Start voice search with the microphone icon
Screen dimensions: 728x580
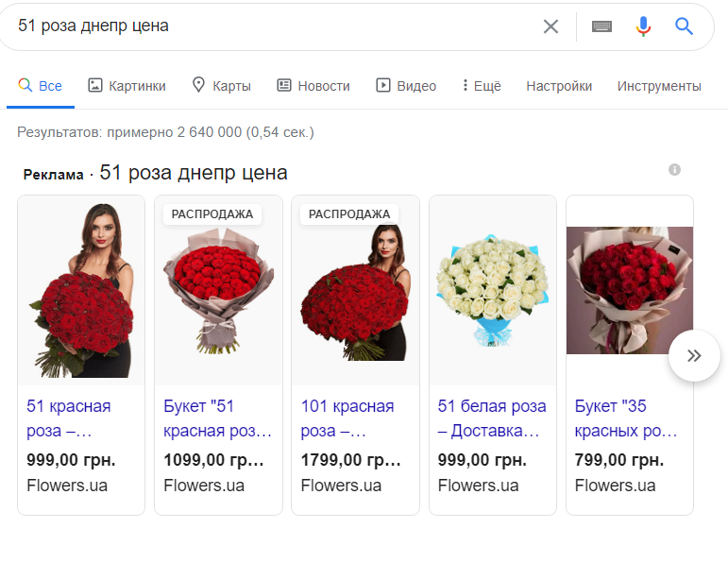[x=643, y=26]
